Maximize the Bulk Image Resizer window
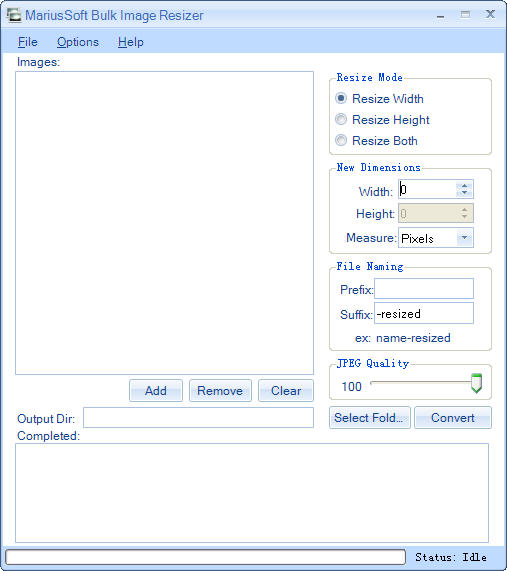The height and width of the screenshot is (571, 507). tap(465, 15)
